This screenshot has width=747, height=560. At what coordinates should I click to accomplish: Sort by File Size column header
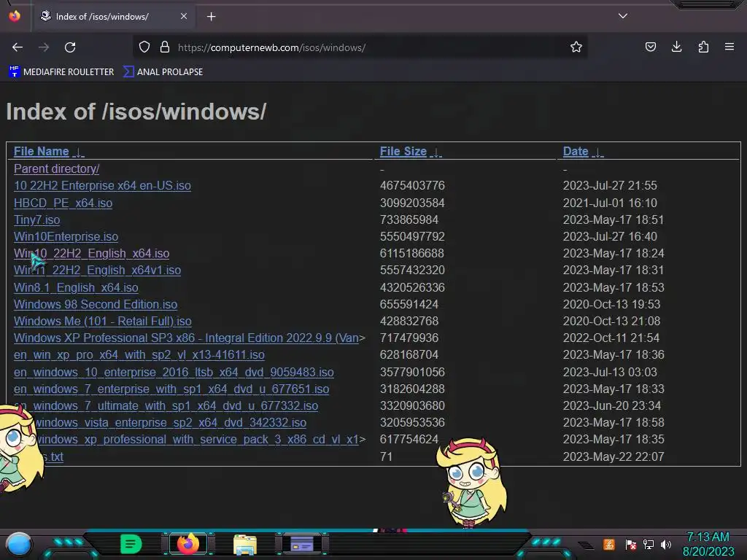click(403, 152)
